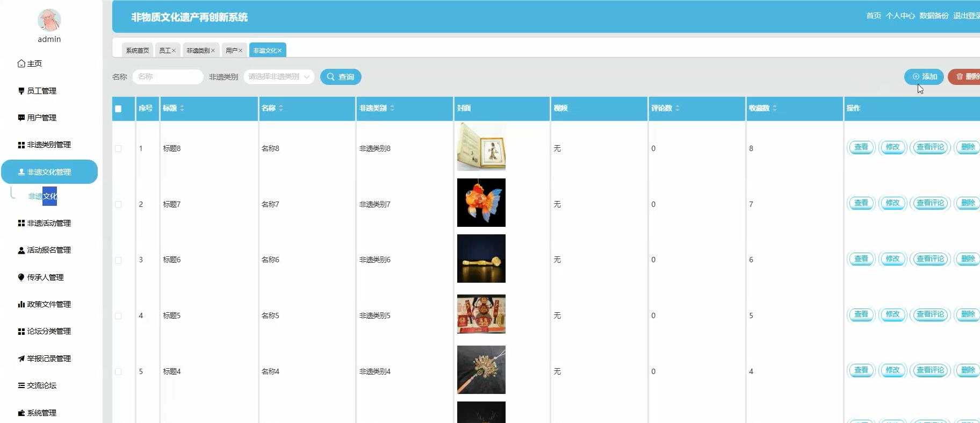
Task: Open 政策文件管理 in sidebar
Action: 44,304
